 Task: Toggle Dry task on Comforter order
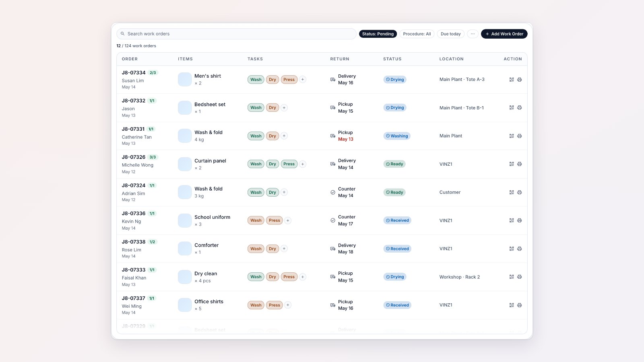click(x=272, y=249)
